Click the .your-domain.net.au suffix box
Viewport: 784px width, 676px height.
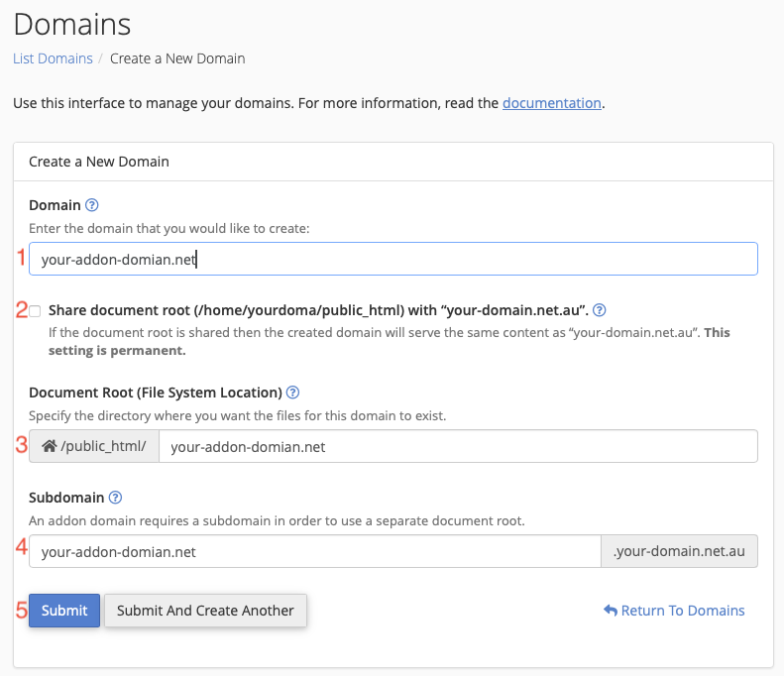coord(679,552)
